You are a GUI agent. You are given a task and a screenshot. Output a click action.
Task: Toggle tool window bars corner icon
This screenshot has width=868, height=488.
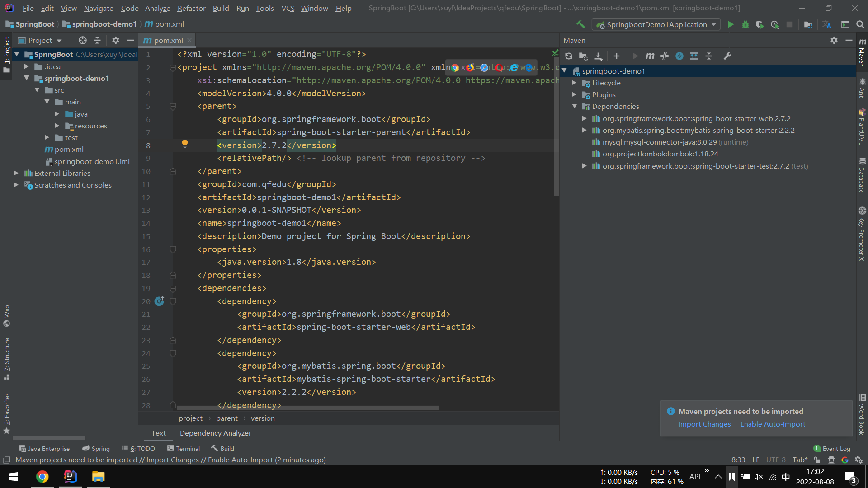pyautogui.click(x=7, y=460)
